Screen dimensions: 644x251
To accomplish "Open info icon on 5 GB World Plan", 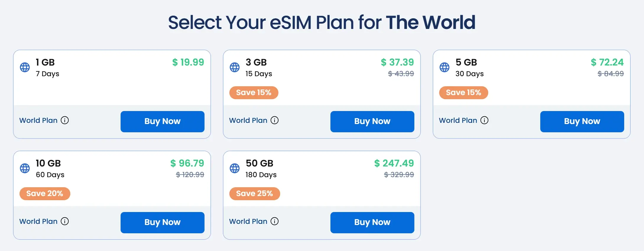I will tap(484, 120).
